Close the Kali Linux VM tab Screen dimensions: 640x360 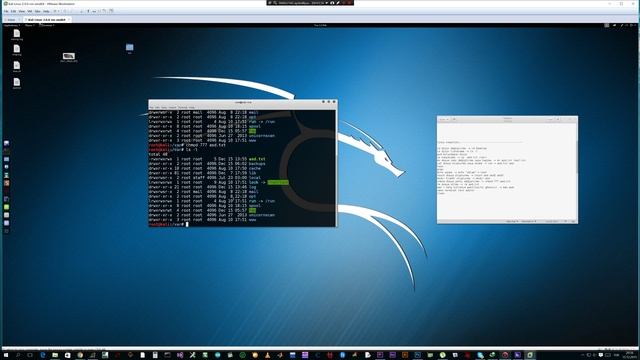coord(69,20)
